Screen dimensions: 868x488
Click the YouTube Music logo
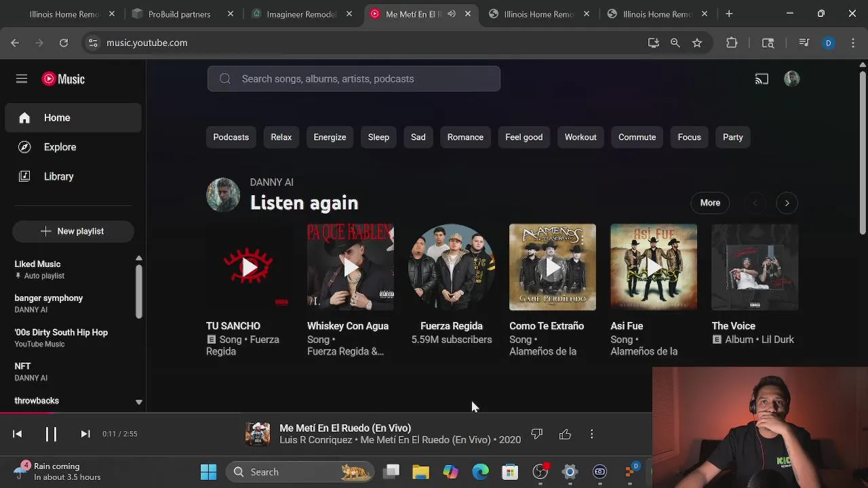(63, 79)
